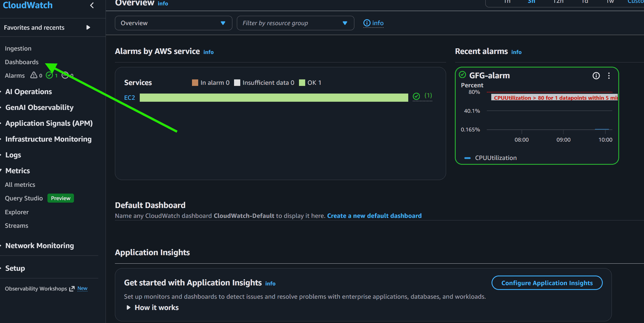The height and width of the screenshot is (323, 644).
Task: Click the Configure Application Insights button
Action: click(547, 283)
